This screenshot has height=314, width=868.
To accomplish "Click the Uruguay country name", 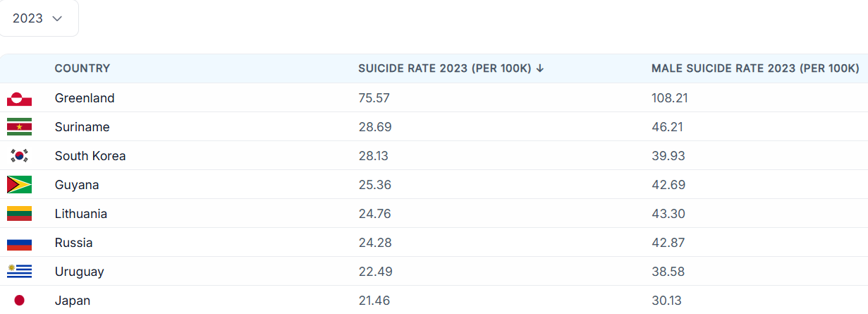I will (79, 272).
